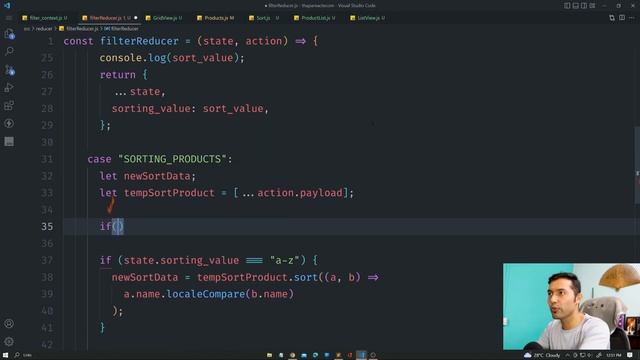Open the Manage gear icon

9,341
